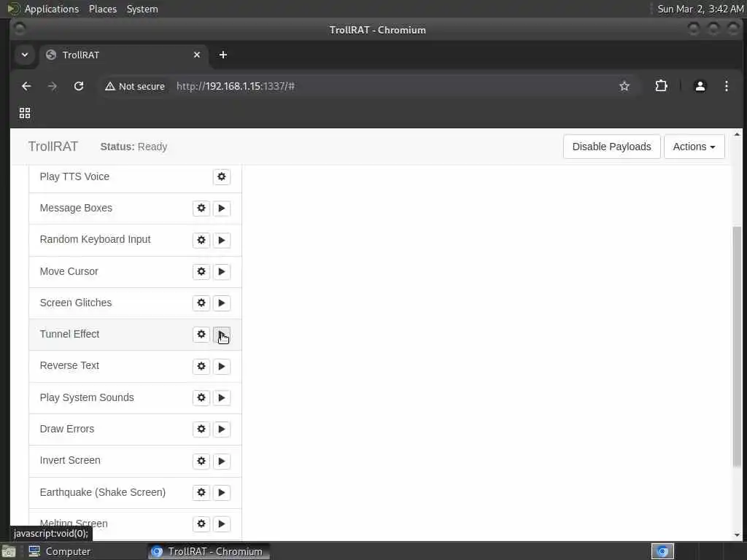Click the "Random Keyboard Input" label
Image resolution: width=747 pixels, height=560 pixels.
click(x=96, y=239)
